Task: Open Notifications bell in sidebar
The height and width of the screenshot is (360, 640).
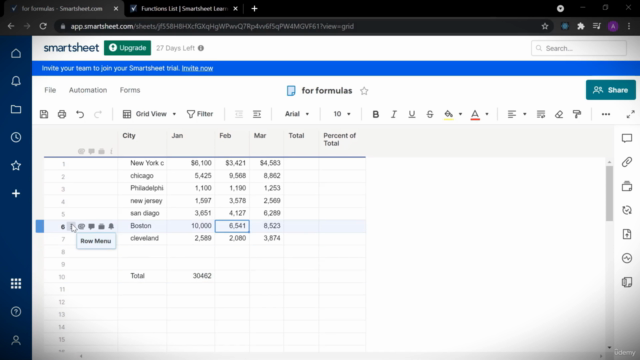Action: pyautogui.click(x=16, y=81)
